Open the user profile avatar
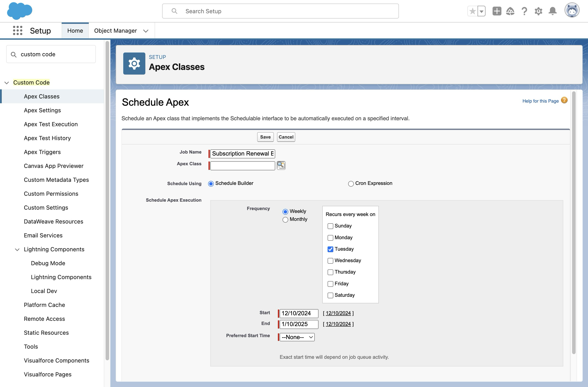The height and width of the screenshot is (387, 588). tap(572, 10)
